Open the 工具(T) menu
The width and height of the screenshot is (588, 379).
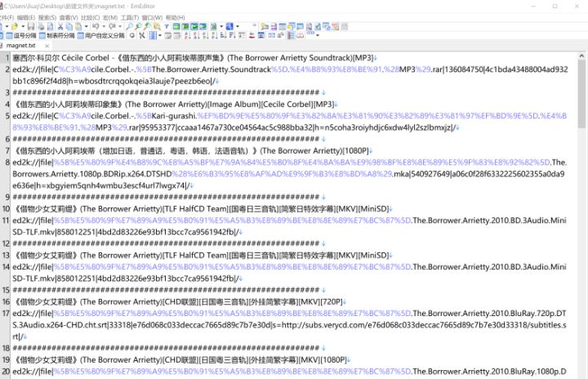click(x=129, y=17)
